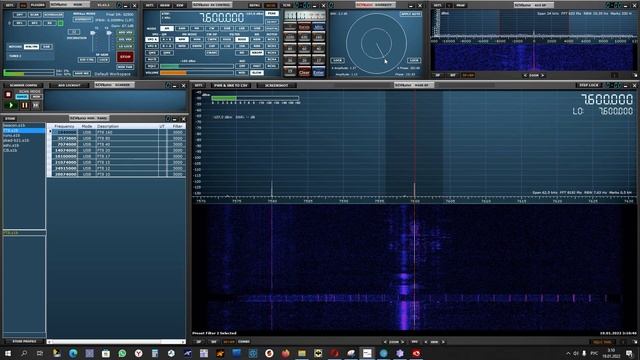
Task: Open the decimation value selector
Action: pyautogui.click(x=74, y=31)
